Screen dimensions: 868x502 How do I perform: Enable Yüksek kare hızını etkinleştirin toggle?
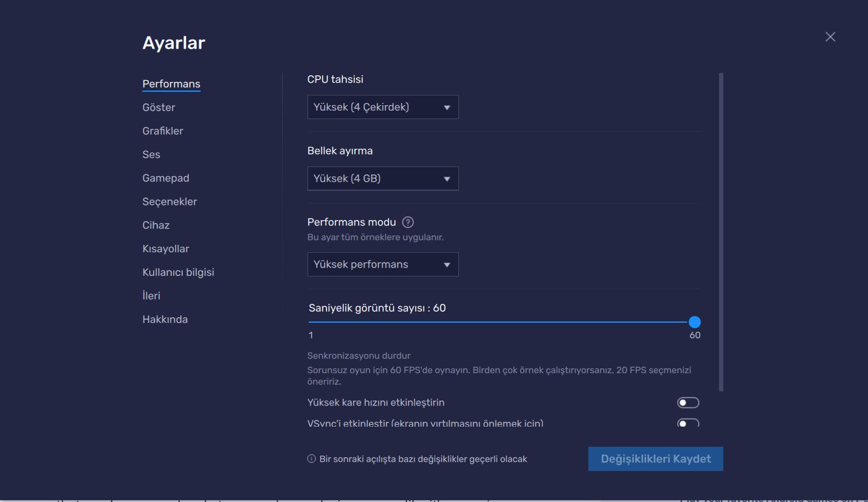pos(688,402)
